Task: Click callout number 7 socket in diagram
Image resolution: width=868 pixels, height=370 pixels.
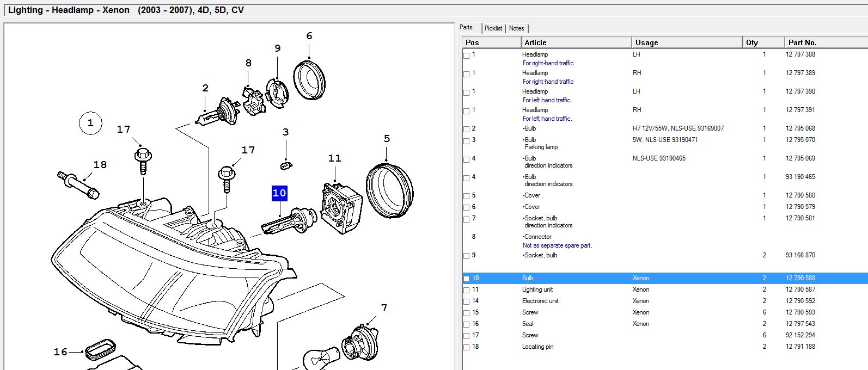Action: 384,308
